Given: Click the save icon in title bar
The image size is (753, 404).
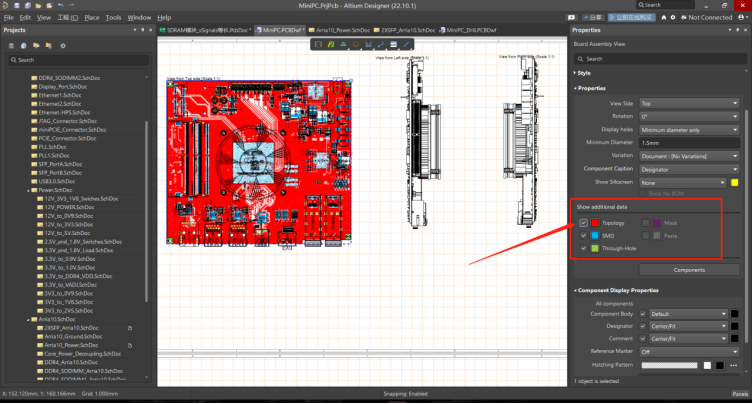Looking at the screenshot, I should coord(19,5).
